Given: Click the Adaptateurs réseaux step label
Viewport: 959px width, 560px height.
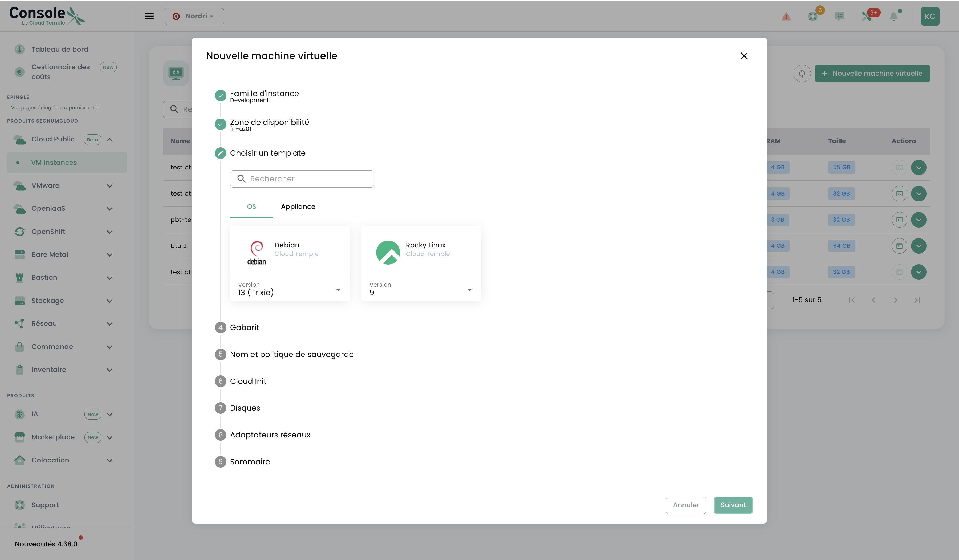Looking at the screenshot, I should coord(270,435).
